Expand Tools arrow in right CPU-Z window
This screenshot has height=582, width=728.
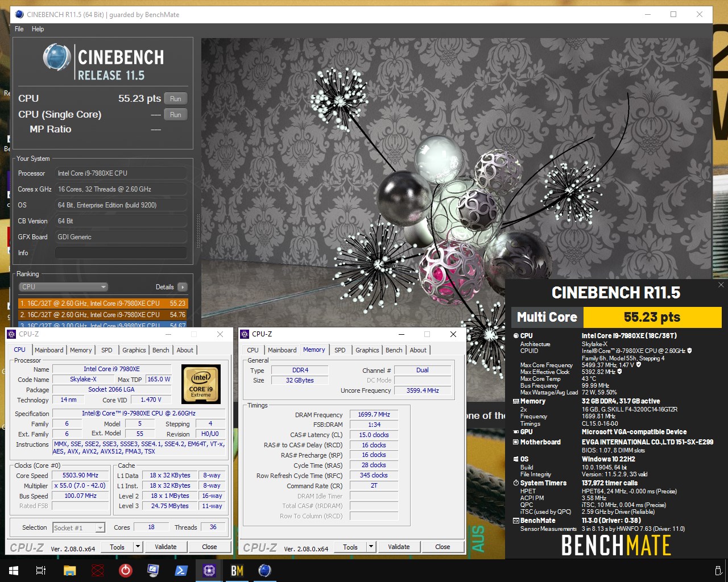pos(371,547)
